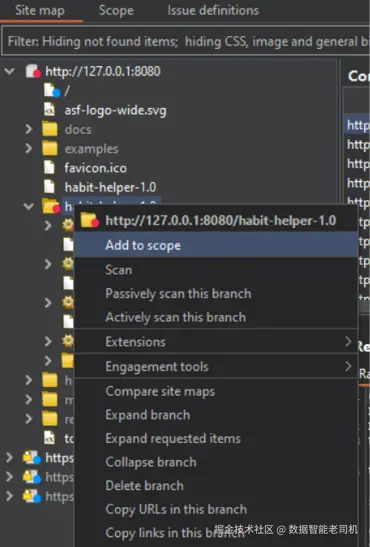Viewport: 370px width, 547px height.
Task: Expand the examples folder
Action: pyautogui.click(x=29, y=149)
